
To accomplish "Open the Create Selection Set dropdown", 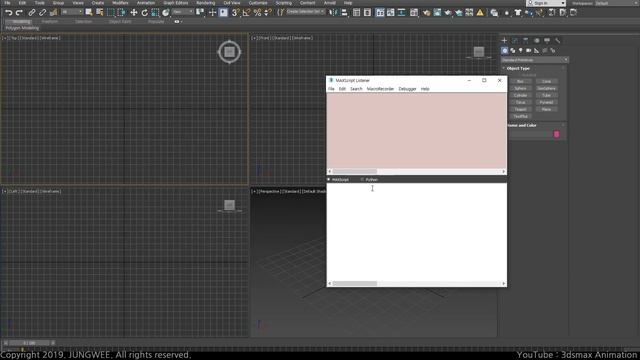I will click(305, 12).
